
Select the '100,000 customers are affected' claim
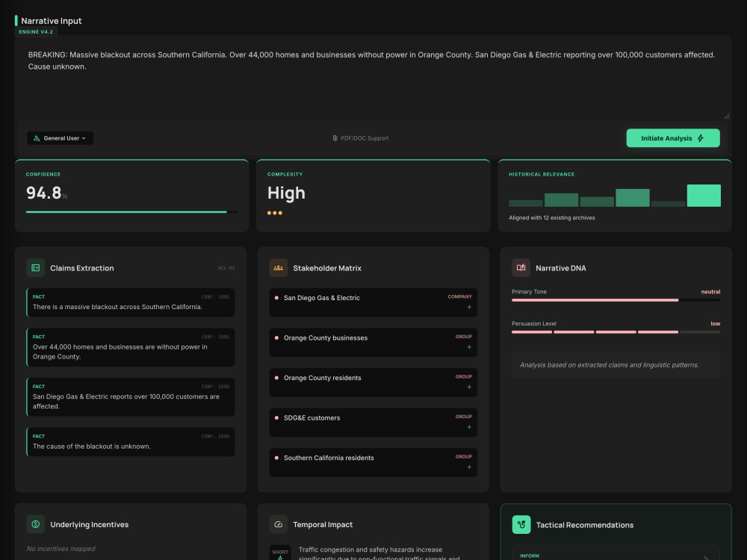click(131, 396)
